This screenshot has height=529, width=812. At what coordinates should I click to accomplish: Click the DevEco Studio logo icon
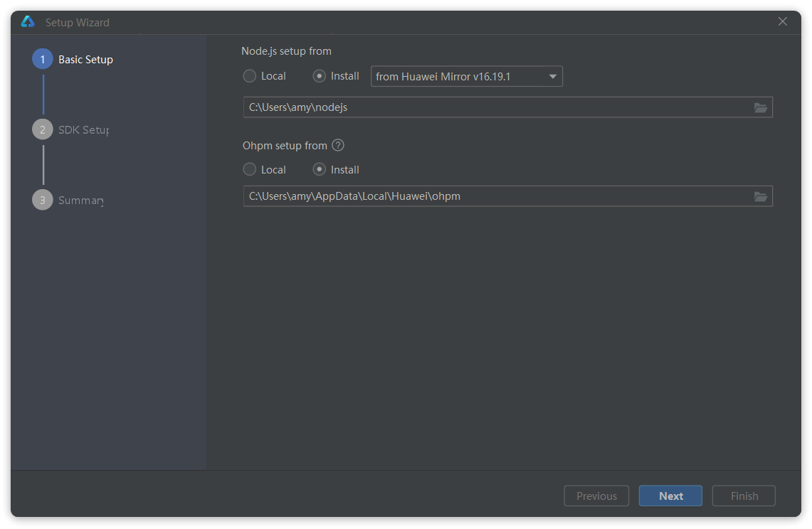coord(28,22)
